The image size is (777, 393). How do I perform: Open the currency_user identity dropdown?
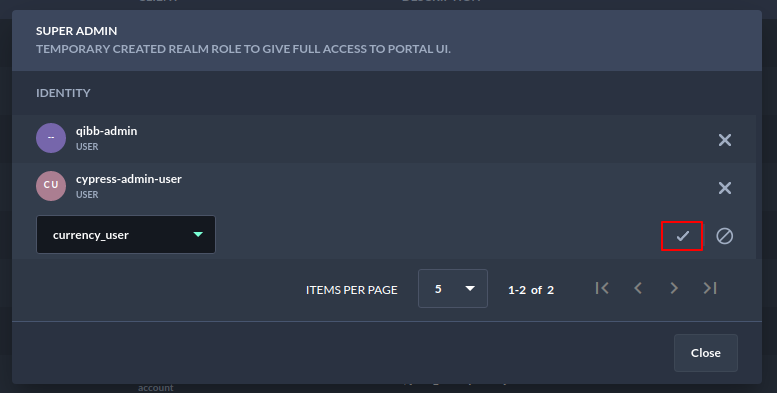(126, 234)
